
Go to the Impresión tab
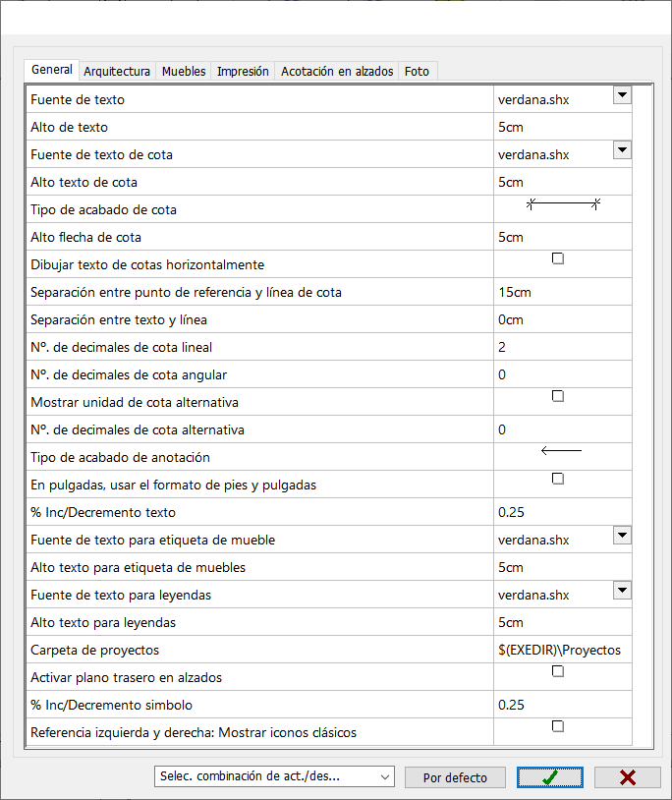[243, 72]
